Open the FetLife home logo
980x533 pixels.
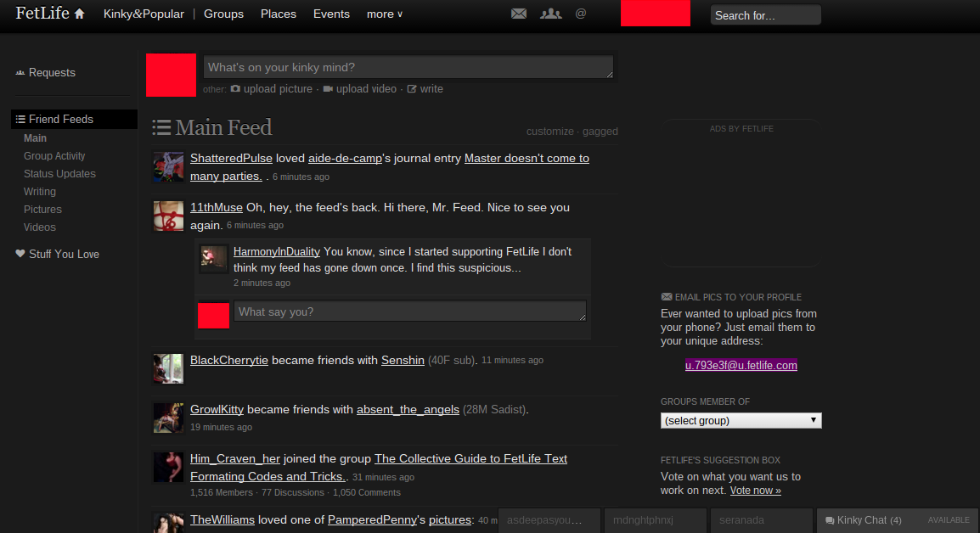point(50,13)
